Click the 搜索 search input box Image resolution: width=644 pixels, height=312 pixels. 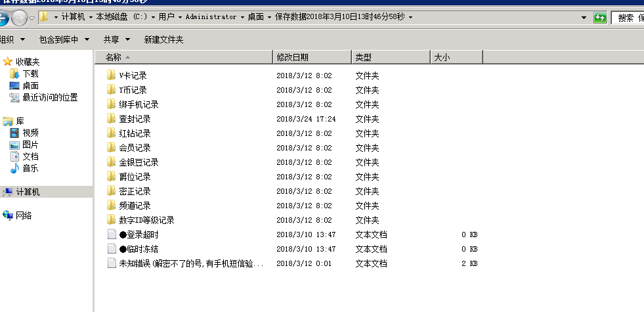tap(629, 18)
